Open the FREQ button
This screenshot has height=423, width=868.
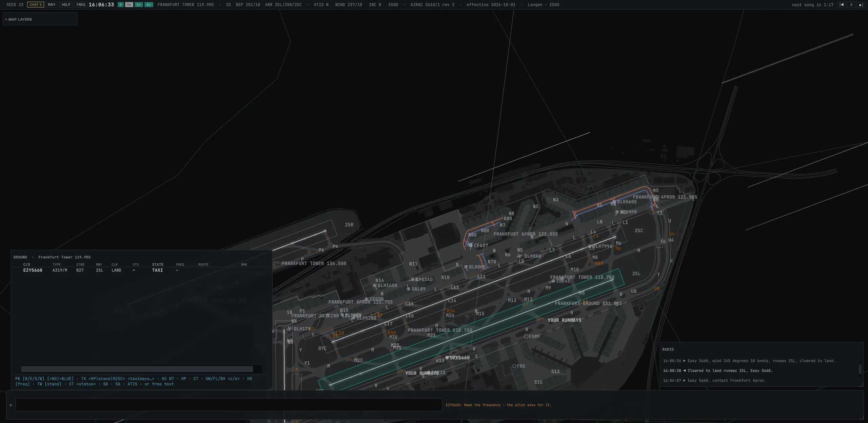point(81,5)
